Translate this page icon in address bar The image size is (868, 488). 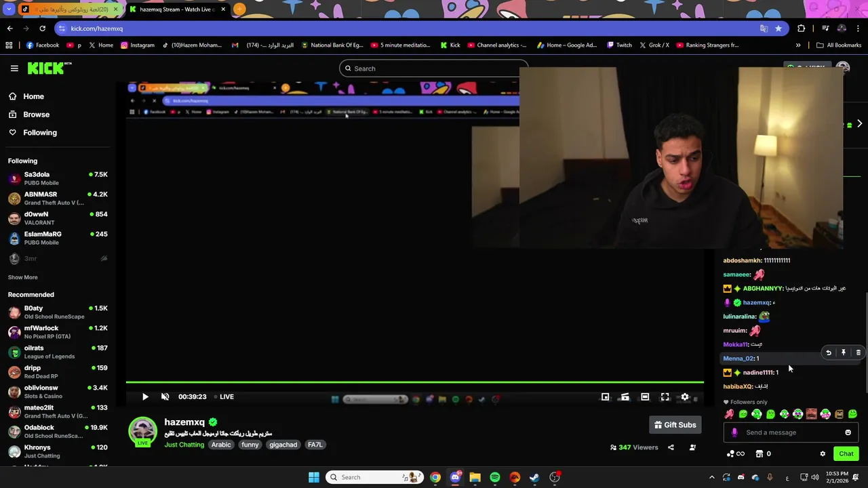click(x=764, y=28)
